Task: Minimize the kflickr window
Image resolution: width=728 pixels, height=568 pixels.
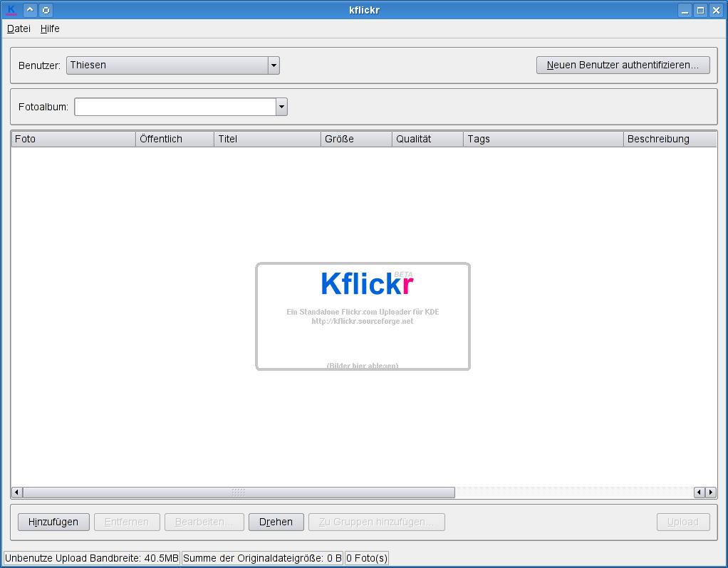Action: click(685, 10)
